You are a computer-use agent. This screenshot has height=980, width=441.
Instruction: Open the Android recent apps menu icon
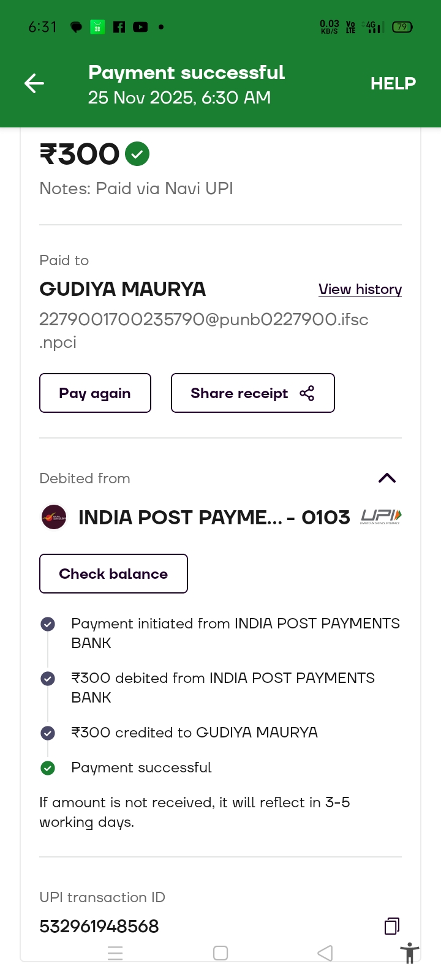[115, 953]
